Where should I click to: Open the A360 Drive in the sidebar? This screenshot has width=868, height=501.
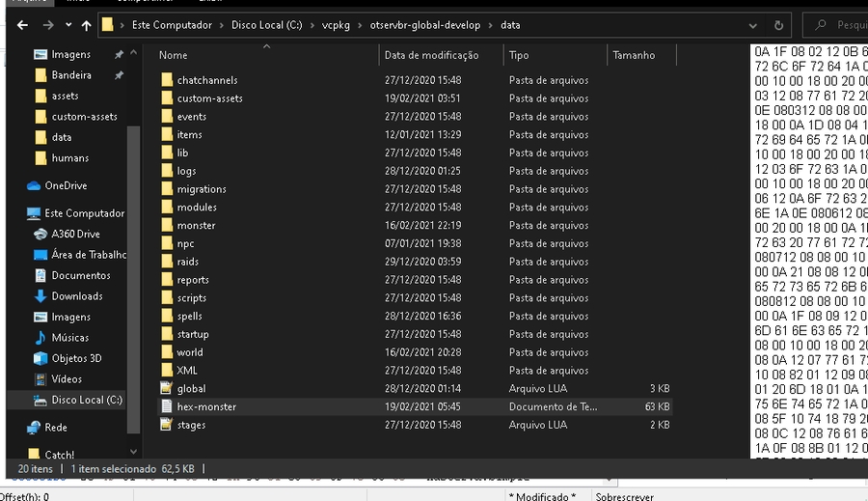pyautogui.click(x=75, y=234)
